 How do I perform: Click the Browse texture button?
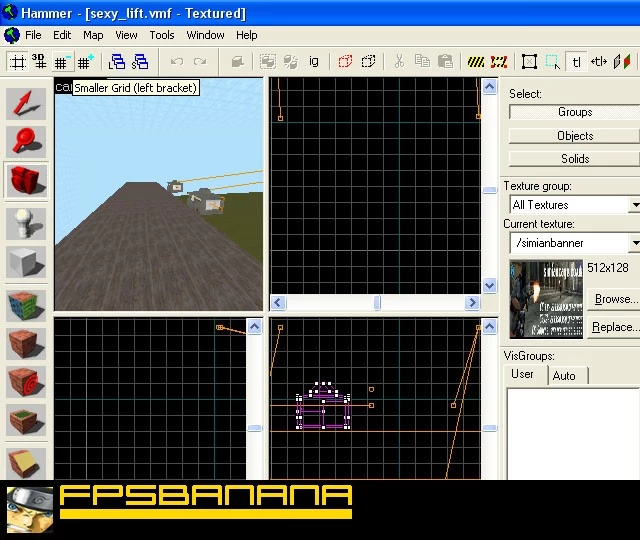pyautogui.click(x=614, y=299)
